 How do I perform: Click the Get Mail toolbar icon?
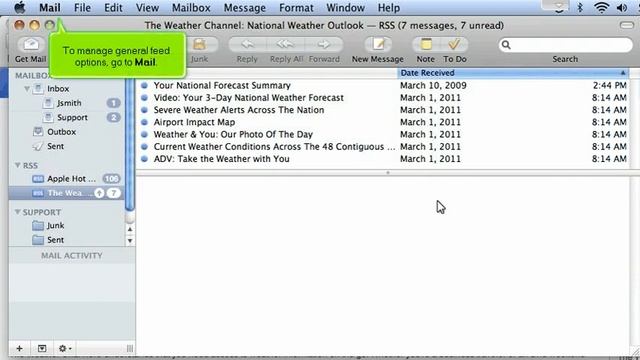(31, 44)
